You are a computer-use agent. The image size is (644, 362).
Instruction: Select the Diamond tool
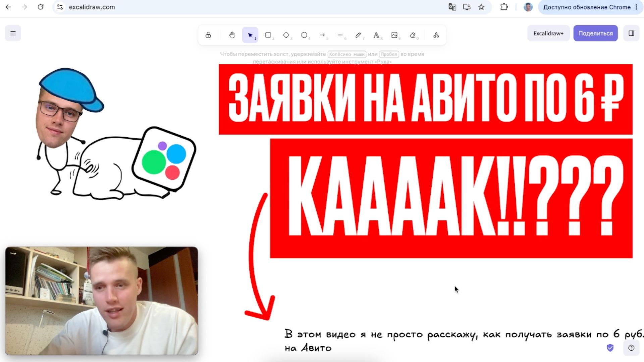pyautogui.click(x=286, y=35)
